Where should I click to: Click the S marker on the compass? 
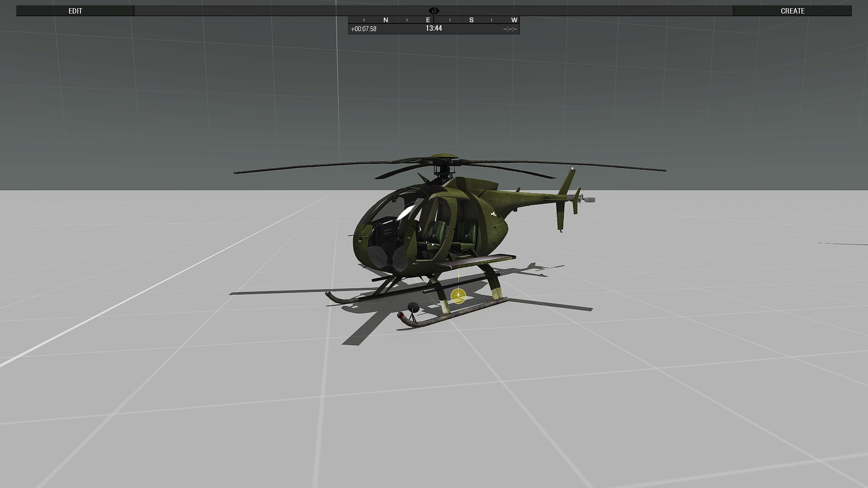[x=472, y=20]
